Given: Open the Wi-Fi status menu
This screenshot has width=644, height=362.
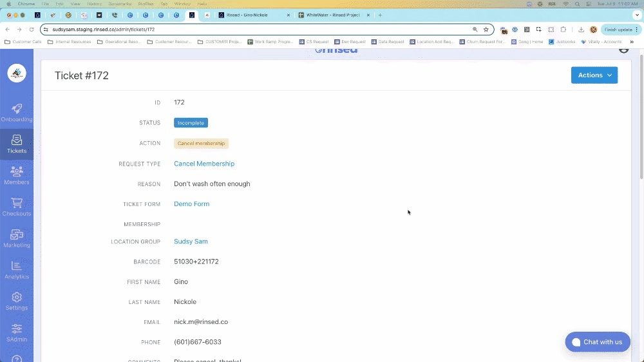Looking at the screenshot, I should pyautogui.click(x=565, y=4).
